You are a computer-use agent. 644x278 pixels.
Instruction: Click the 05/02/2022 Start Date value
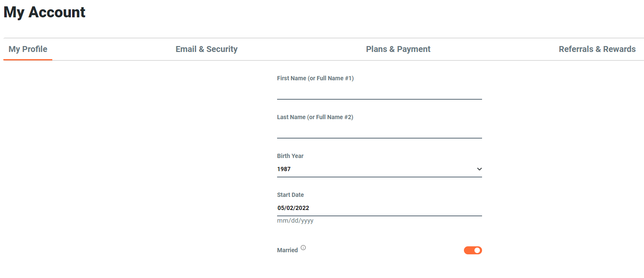[293, 208]
